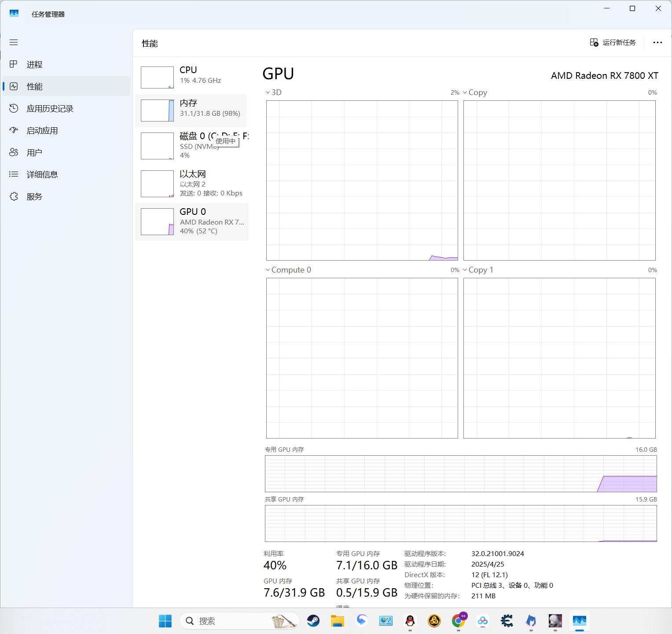Image resolution: width=672 pixels, height=634 pixels.
Task: Expand the 3D engine graph dropdown
Action: tap(268, 92)
